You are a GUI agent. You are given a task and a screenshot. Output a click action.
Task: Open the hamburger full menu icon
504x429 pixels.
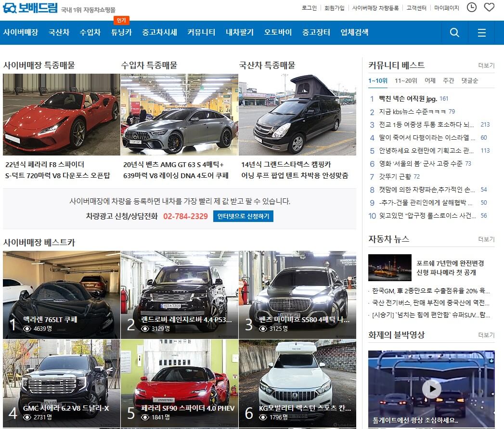tap(481, 32)
